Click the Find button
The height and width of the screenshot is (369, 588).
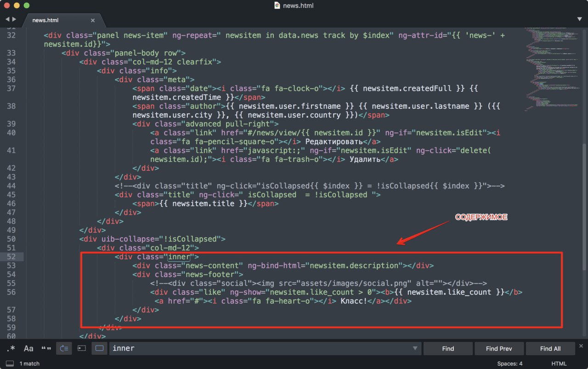pos(448,348)
